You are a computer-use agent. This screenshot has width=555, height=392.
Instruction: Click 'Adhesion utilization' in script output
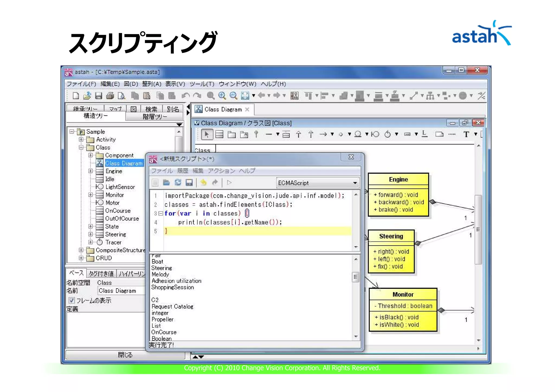tap(176, 281)
